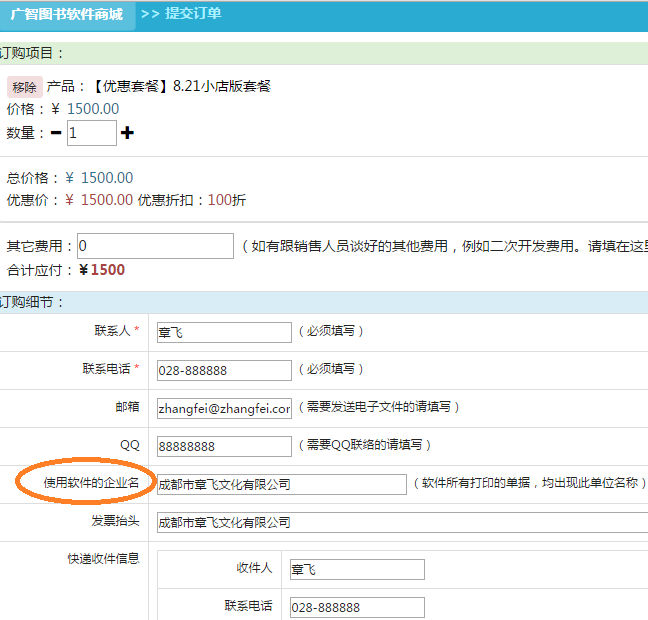Increase quantity with the plus icon
This screenshot has width=648, height=620.
coord(127,133)
